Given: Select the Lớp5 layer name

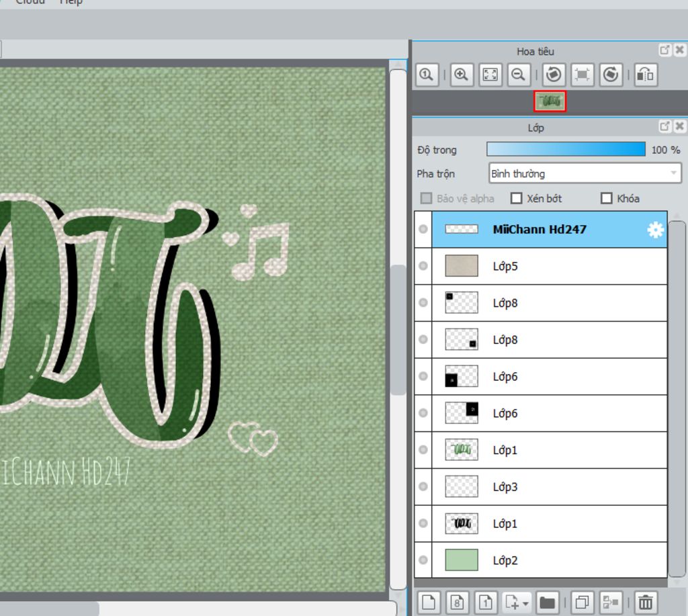Looking at the screenshot, I should click(x=505, y=266).
